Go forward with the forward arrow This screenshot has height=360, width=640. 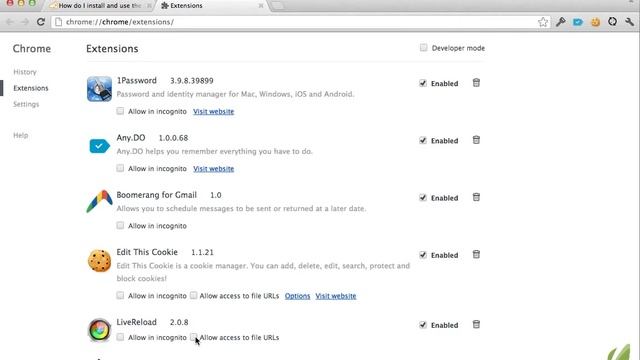click(x=25, y=22)
